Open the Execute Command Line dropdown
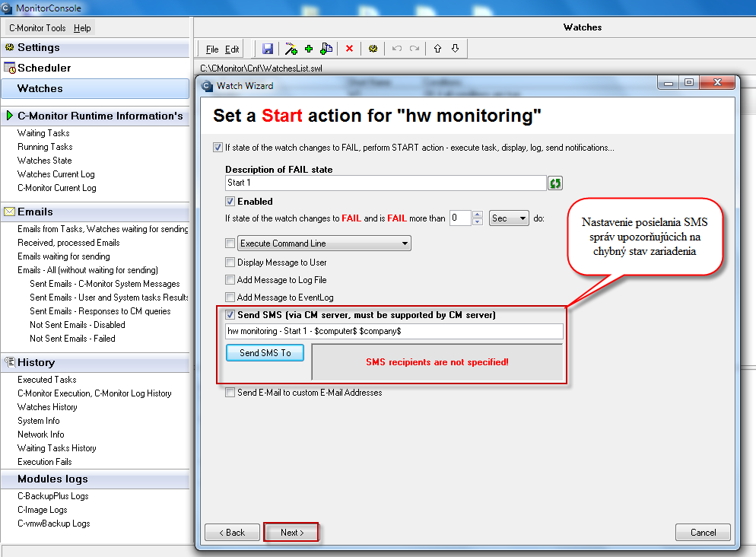The image size is (756, 557). pos(324,243)
